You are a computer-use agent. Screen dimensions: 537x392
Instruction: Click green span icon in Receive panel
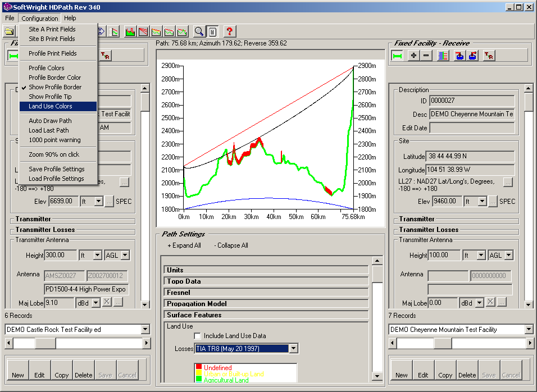coord(397,56)
